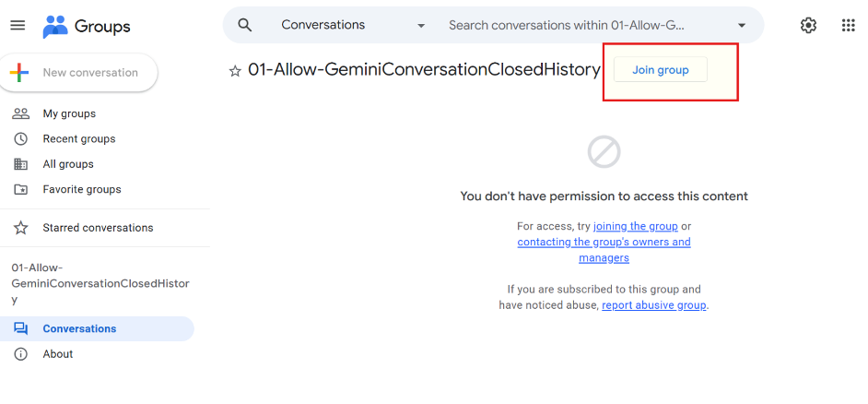Image resolution: width=868 pixels, height=404 pixels.
Task: Click the Join group button
Action: (661, 70)
